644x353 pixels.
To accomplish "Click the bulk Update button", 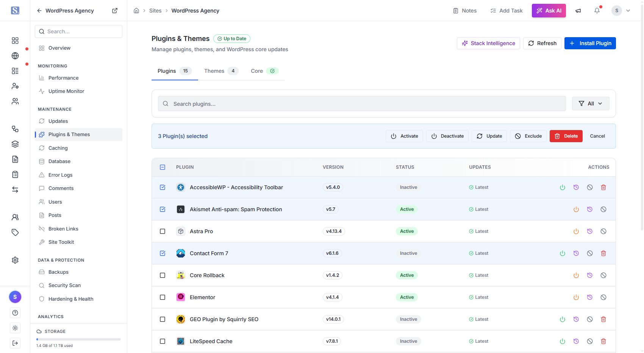I will click(x=489, y=136).
